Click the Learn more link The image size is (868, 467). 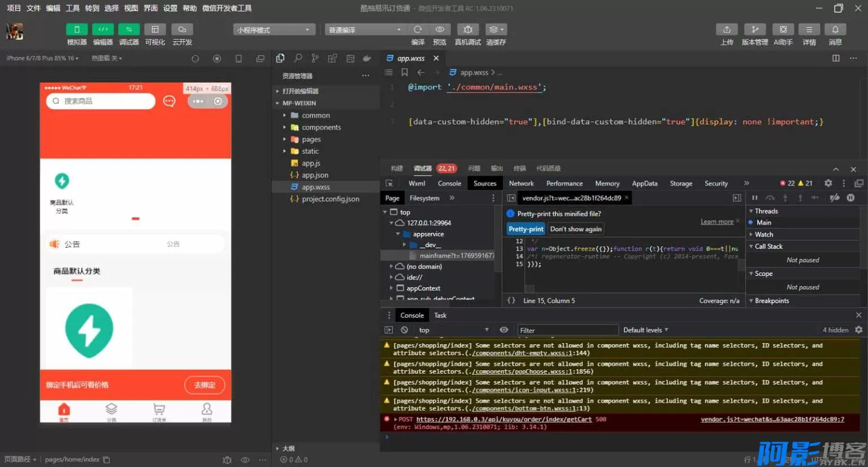click(717, 222)
